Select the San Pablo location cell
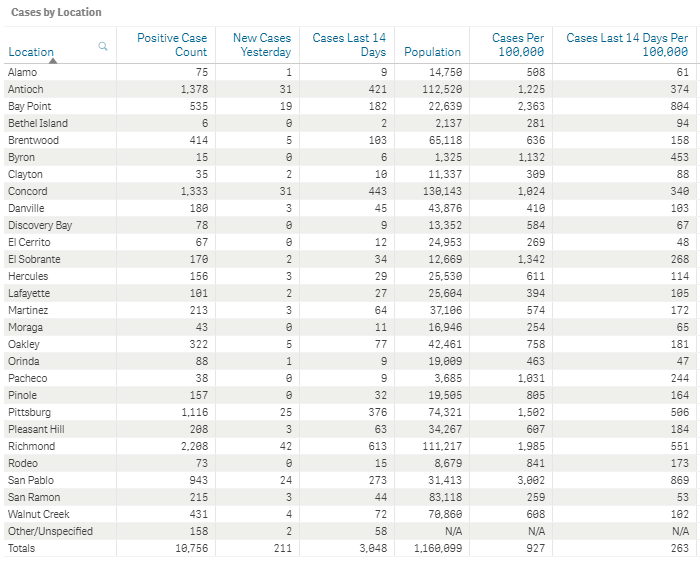This screenshot has height=564, width=700. [x=31, y=480]
